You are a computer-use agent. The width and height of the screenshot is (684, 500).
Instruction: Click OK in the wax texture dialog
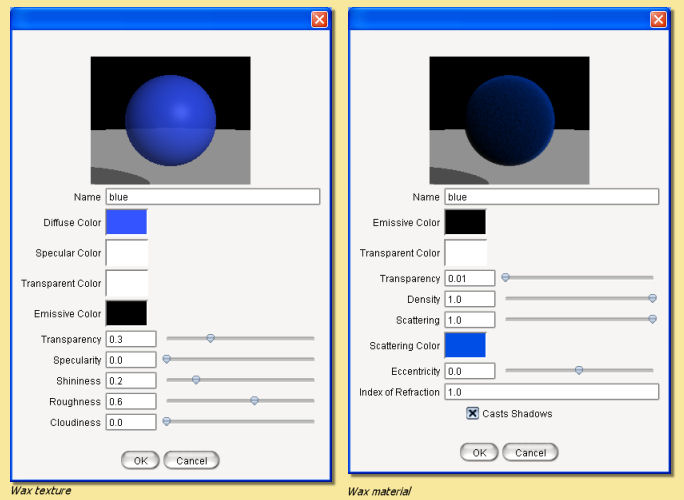click(140, 460)
